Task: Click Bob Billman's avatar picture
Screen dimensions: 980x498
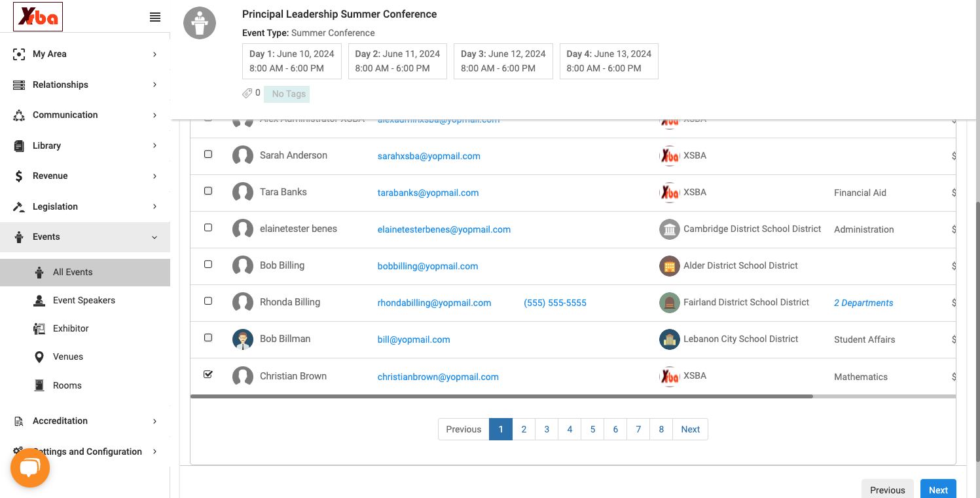Action: [x=243, y=339]
